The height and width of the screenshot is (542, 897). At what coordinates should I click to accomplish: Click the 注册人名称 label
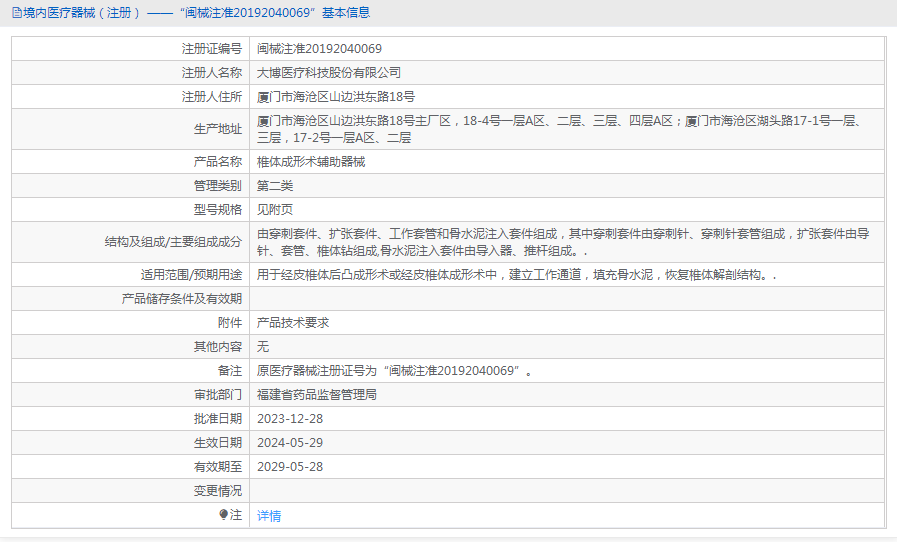[x=212, y=73]
